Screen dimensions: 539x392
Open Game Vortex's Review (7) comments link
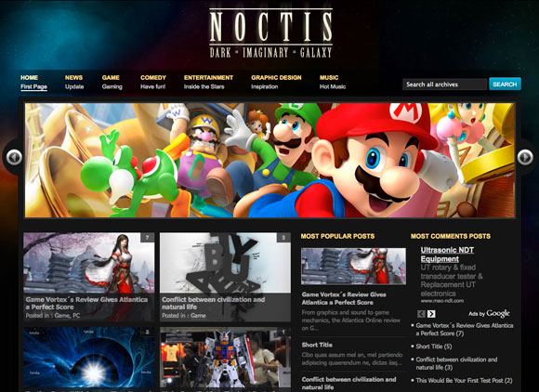[465, 330]
